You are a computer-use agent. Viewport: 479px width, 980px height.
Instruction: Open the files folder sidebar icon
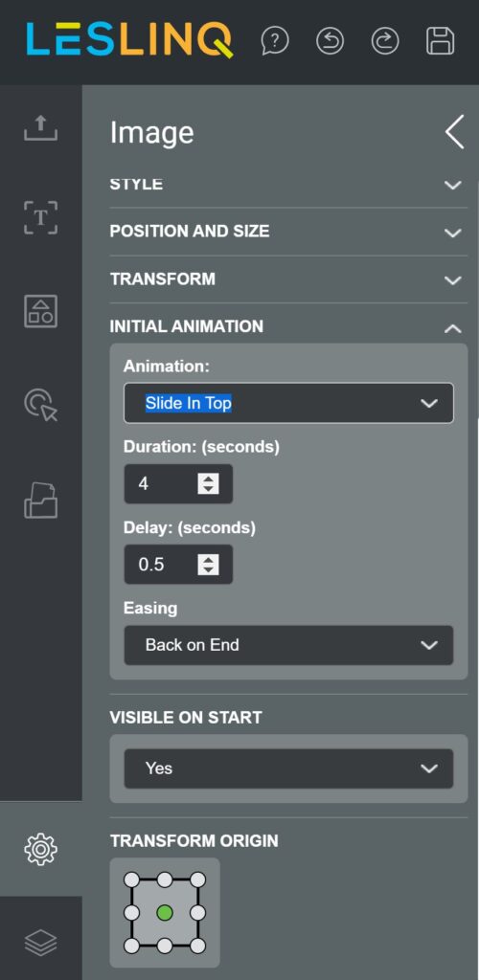pos(40,500)
